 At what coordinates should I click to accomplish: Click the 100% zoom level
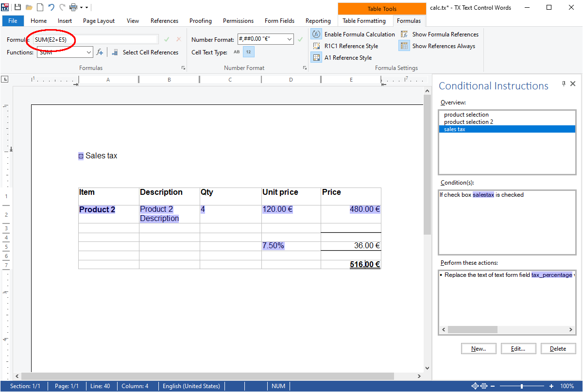(x=567, y=386)
